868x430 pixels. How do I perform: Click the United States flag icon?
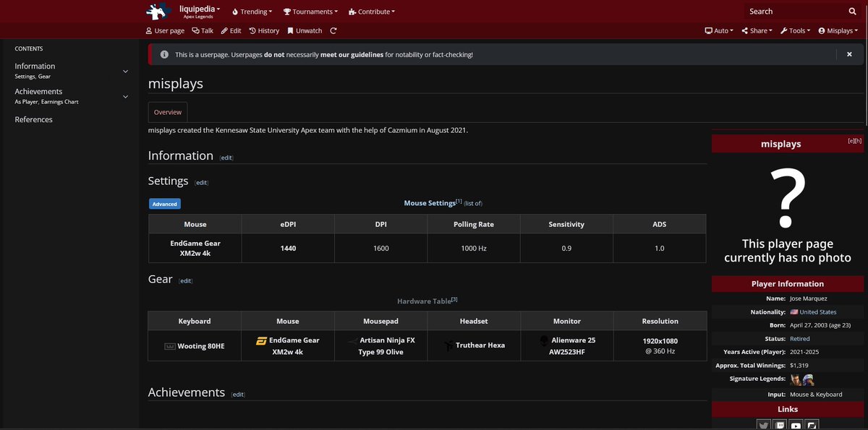tap(793, 312)
